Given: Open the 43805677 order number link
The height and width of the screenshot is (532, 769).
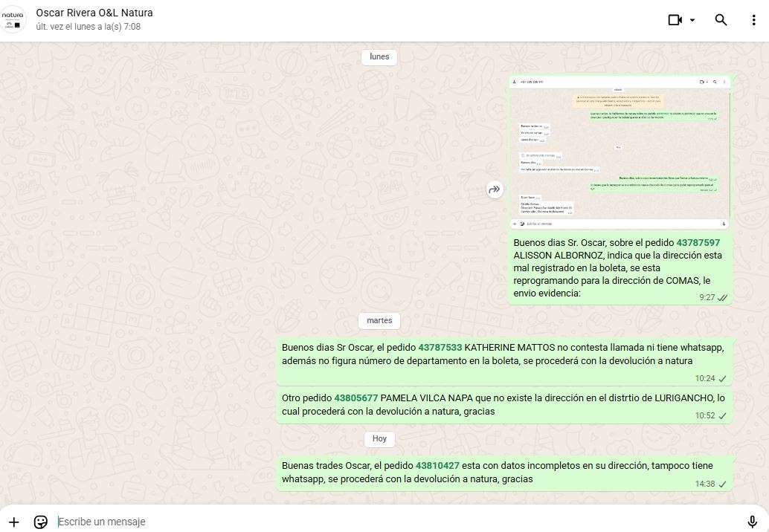Looking at the screenshot, I should tap(356, 398).
